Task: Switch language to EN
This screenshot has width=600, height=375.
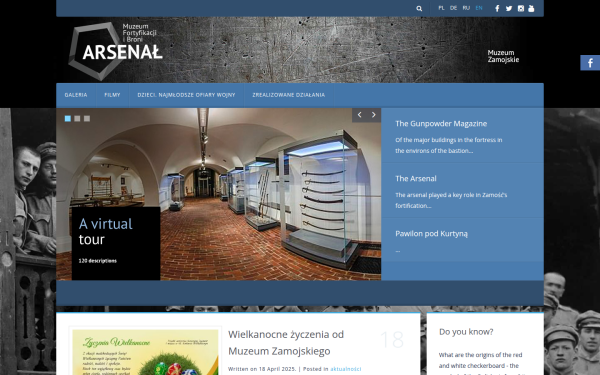Action: 479,8
